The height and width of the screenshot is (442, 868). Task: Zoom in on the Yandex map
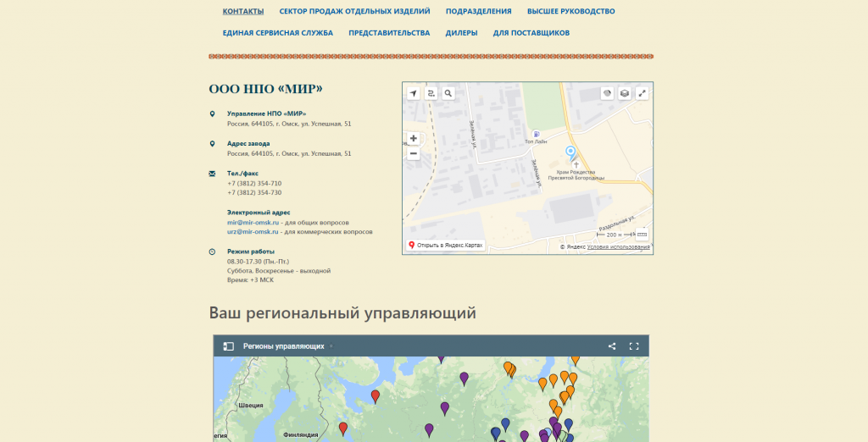[x=413, y=138]
